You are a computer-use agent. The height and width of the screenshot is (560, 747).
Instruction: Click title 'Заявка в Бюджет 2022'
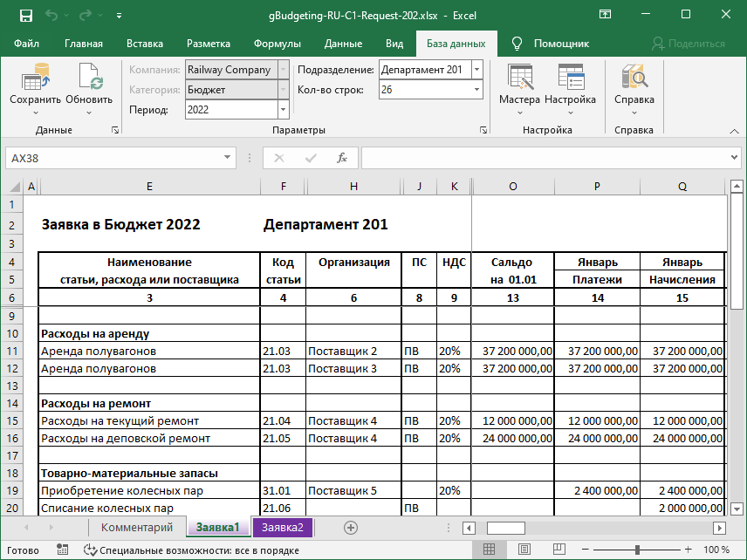point(121,224)
